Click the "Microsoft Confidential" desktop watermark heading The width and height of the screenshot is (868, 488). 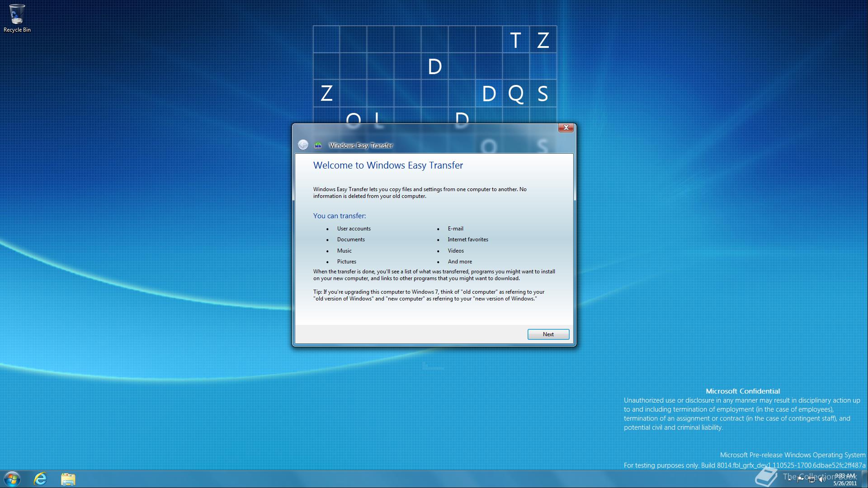point(743,391)
